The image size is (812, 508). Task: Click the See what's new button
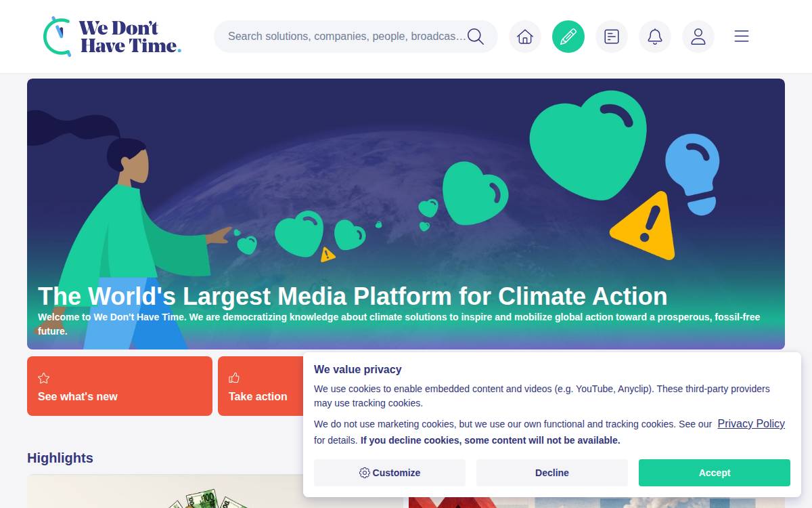120,386
